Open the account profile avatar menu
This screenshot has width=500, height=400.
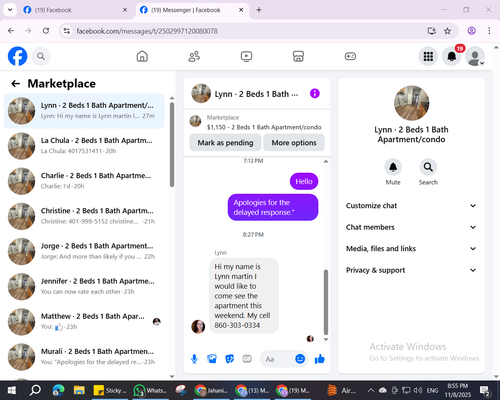(x=475, y=56)
